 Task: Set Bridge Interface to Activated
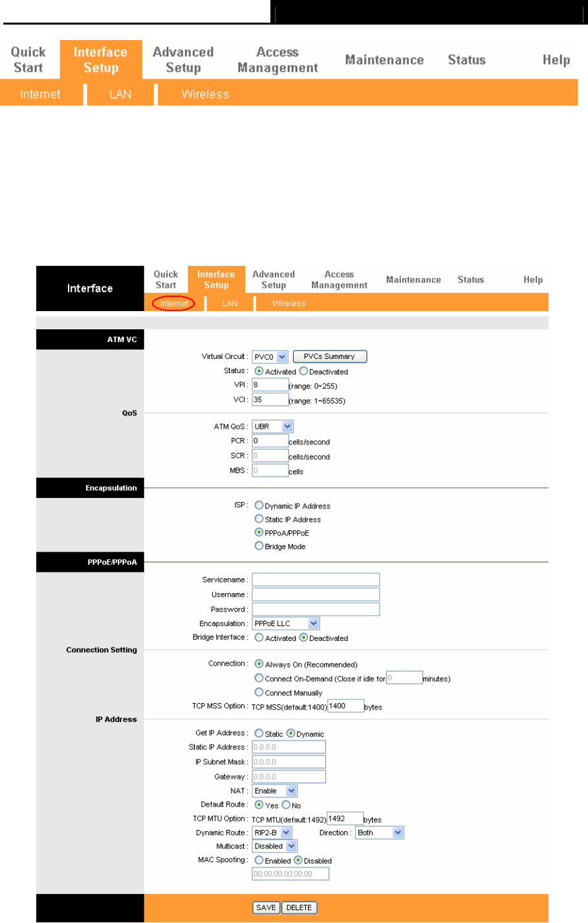coord(259,638)
